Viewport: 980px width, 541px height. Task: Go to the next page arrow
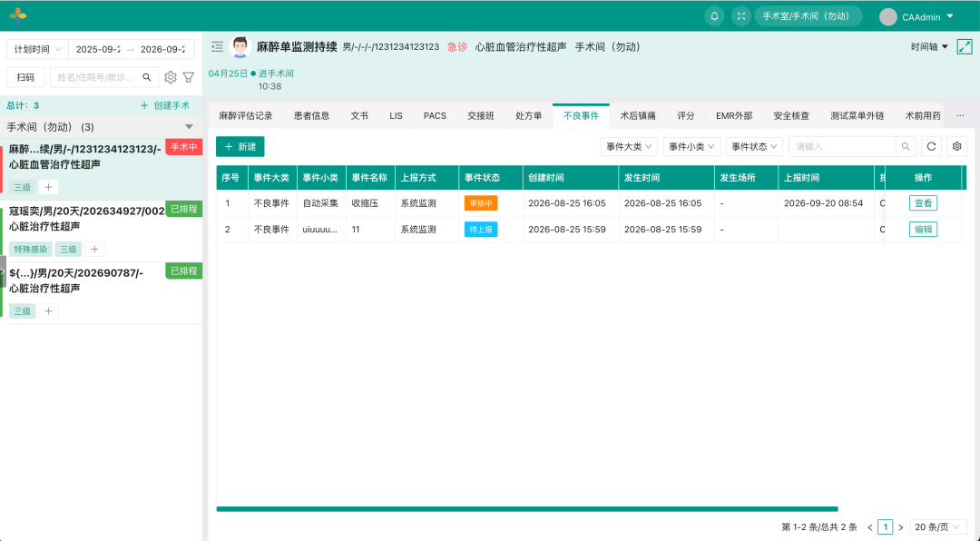coord(901,527)
